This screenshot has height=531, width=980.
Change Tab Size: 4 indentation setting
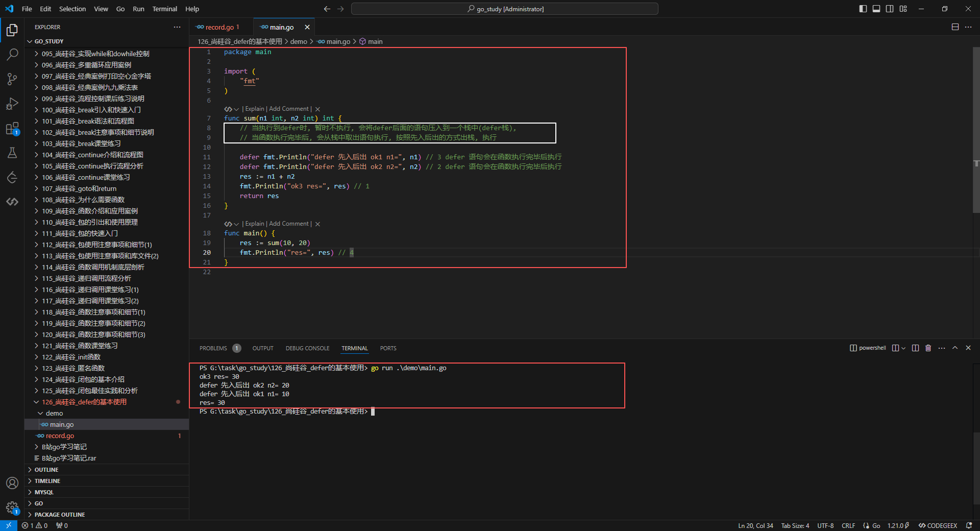click(x=795, y=525)
